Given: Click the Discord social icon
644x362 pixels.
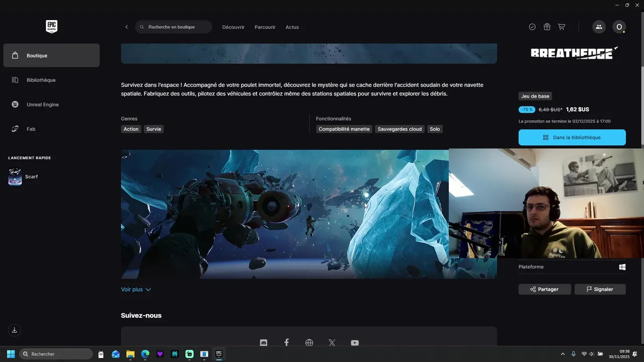Looking at the screenshot, I should click(264, 343).
